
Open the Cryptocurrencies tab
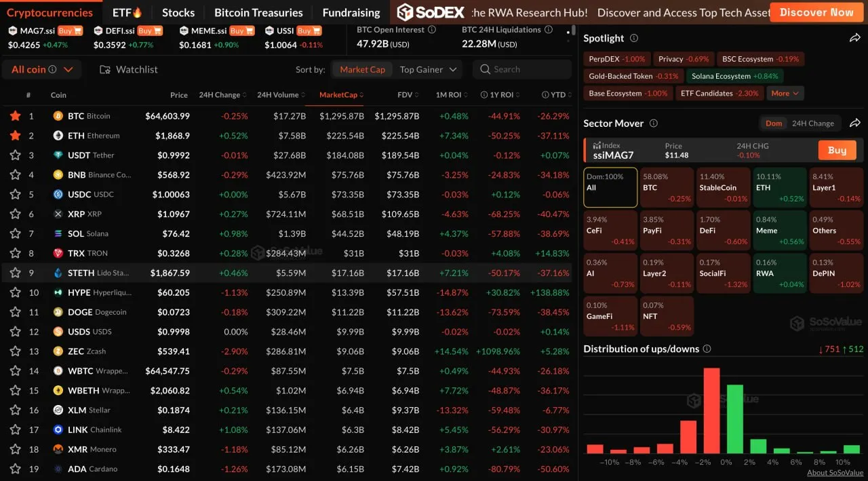point(50,12)
